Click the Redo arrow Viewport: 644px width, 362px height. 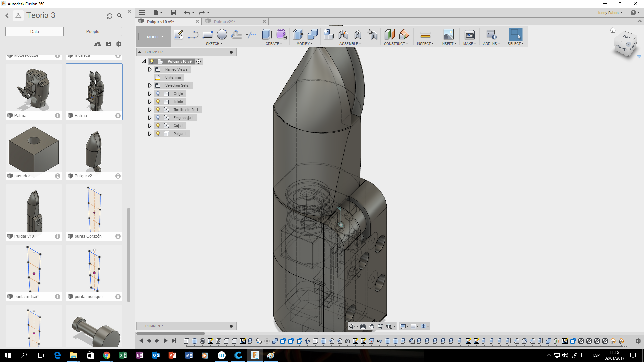click(202, 13)
